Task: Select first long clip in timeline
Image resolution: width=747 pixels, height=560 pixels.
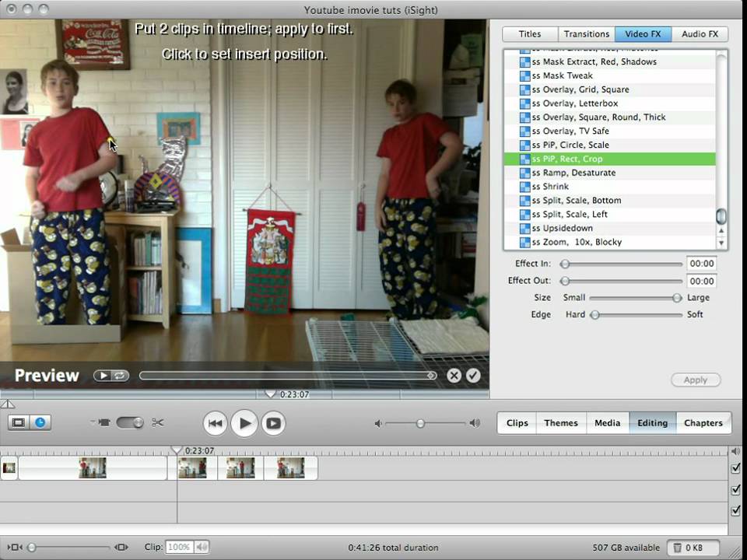Action: [x=93, y=468]
